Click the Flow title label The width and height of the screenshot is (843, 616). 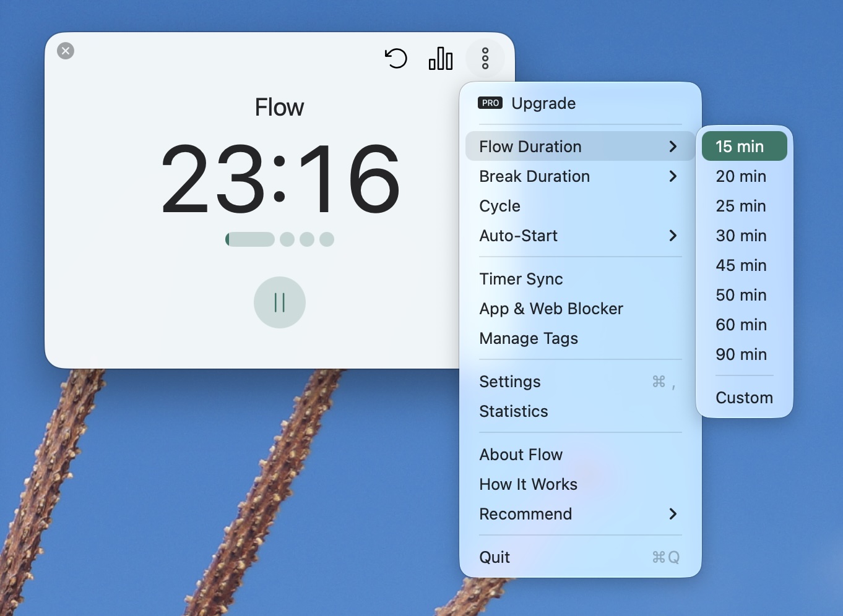[280, 108]
